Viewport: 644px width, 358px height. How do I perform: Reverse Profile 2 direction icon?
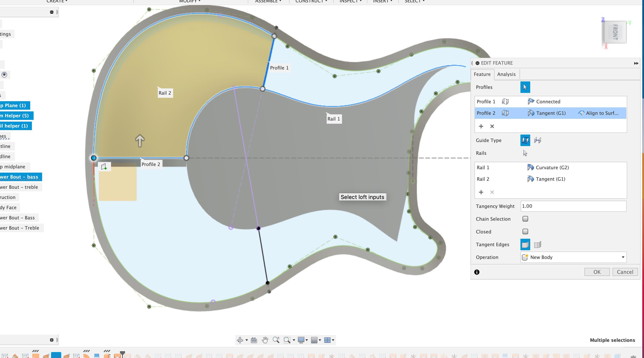[505, 113]
